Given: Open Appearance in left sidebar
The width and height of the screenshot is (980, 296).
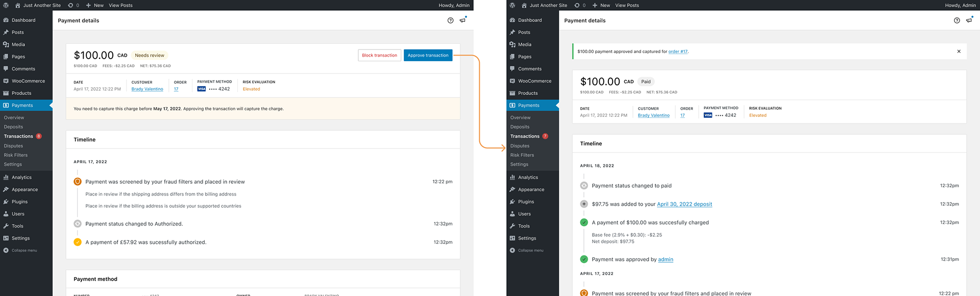Looking at the screenshot, I should 26,189.
